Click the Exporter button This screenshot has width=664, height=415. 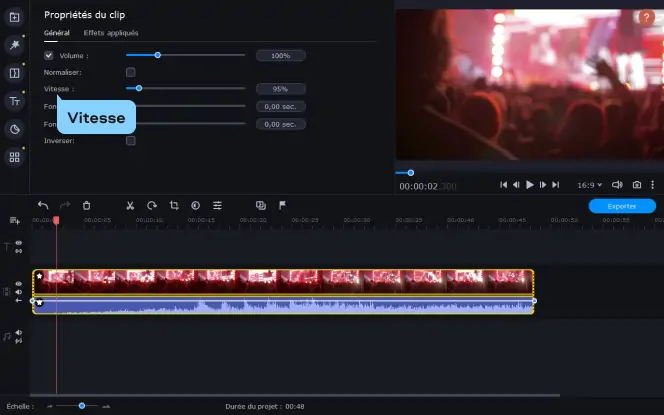pos(622,206)
